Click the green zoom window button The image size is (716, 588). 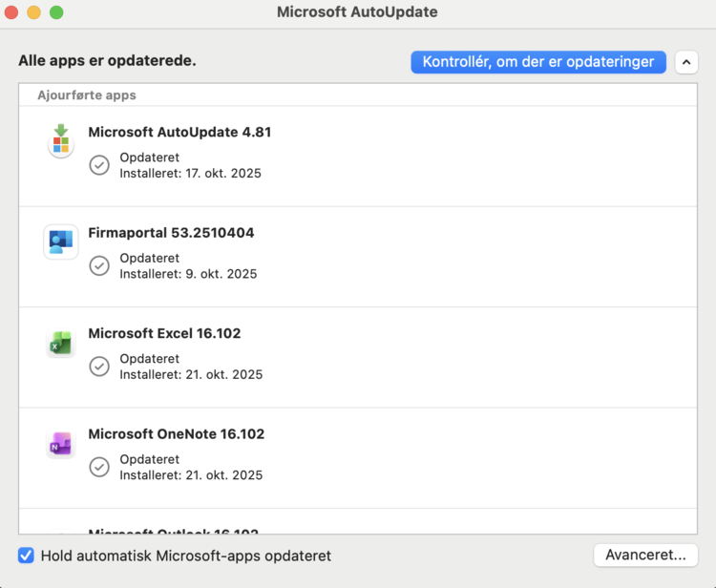click(56, 12)
